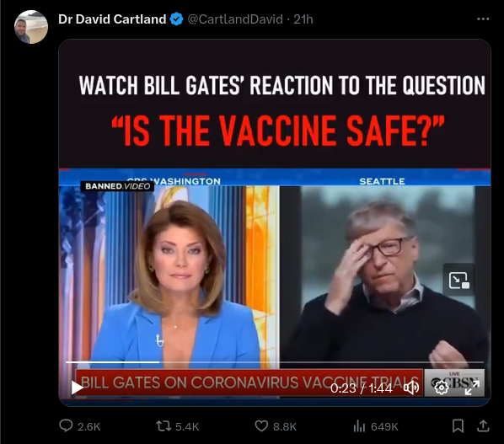Open video settings gear icon
The image size is (504, 444).
[x=442, y=388]
